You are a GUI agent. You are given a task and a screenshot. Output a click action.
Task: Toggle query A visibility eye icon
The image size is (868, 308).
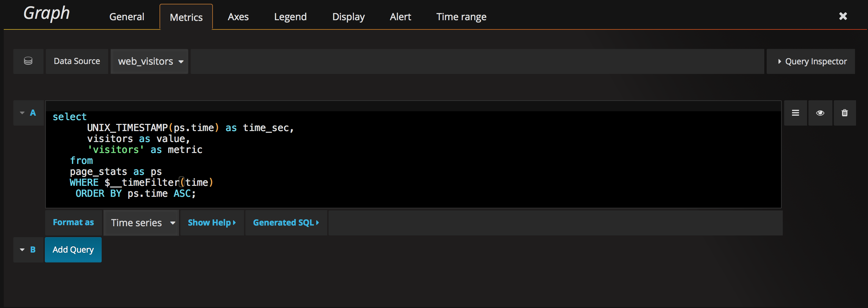coord(820,113)
